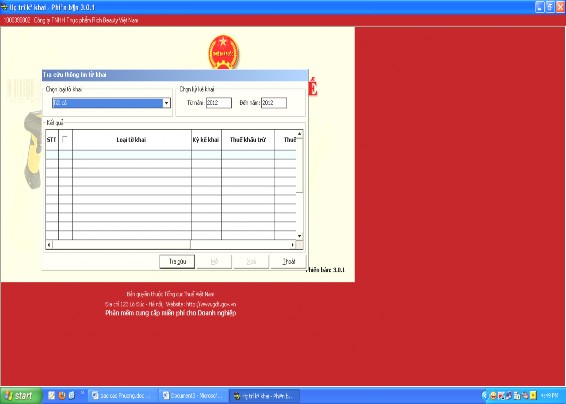Click the red flag tray icon
The image size is (566, 404).
pyautogui.click(x=501, y=396)
